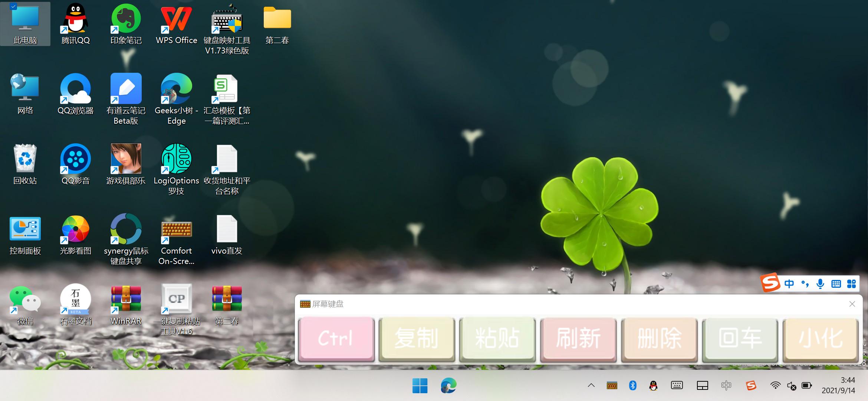Open the clock and date in taskbar
The width and height of the screenshot is (868, 401).
click(838, 385)
